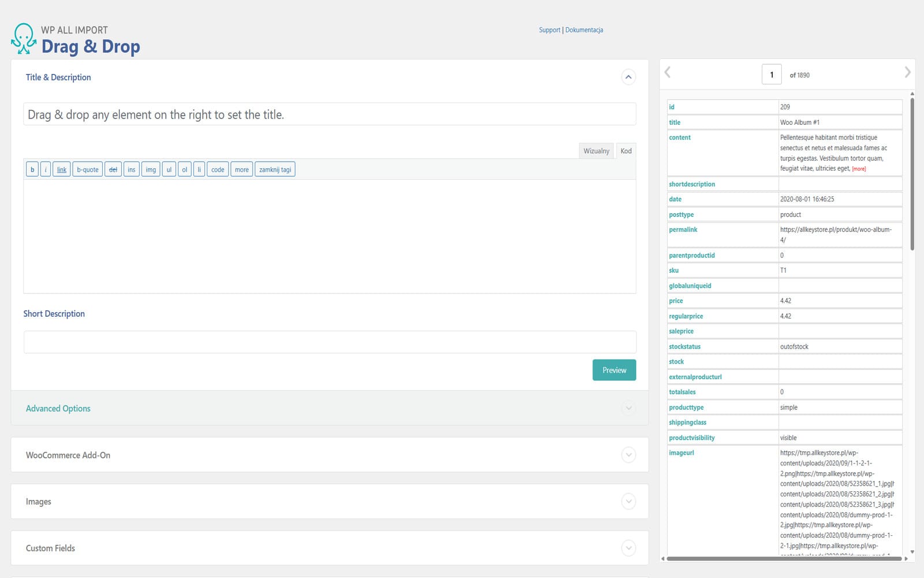Click the 'Woo Album #1' value cell
924x578 pixels.
(840, 123)
